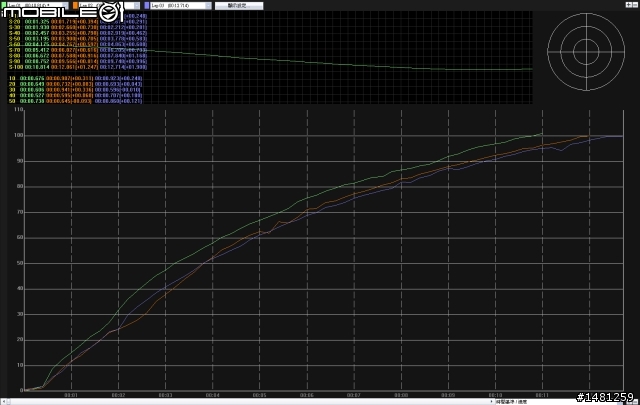Open the orange lap dropdown arrow
Screen dimensions: 640x405
[x=137, y=6]
